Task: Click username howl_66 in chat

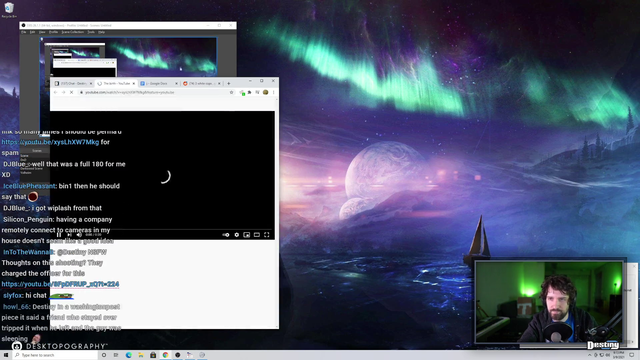Action: coord(16,307)
